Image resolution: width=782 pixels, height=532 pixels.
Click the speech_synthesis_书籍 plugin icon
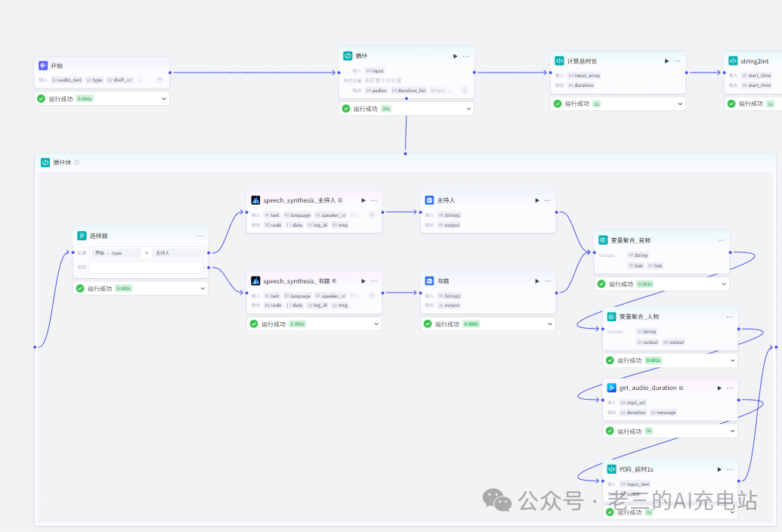(255, 280)
